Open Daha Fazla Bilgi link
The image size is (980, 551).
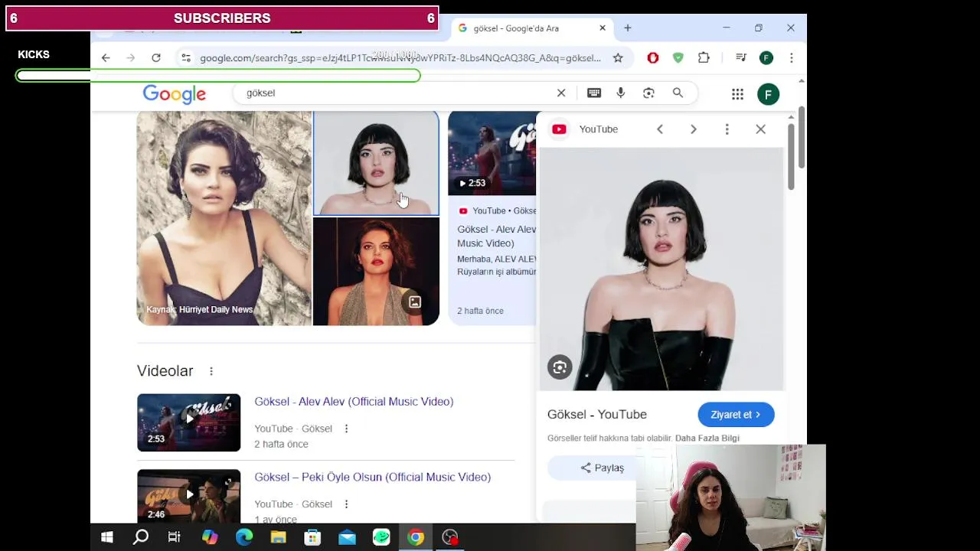(707, 439)
